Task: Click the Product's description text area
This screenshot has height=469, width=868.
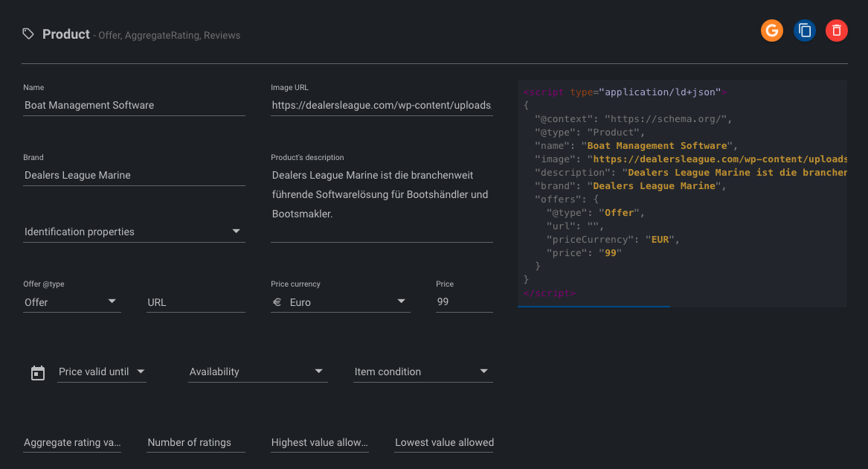Action: point(381,195)
